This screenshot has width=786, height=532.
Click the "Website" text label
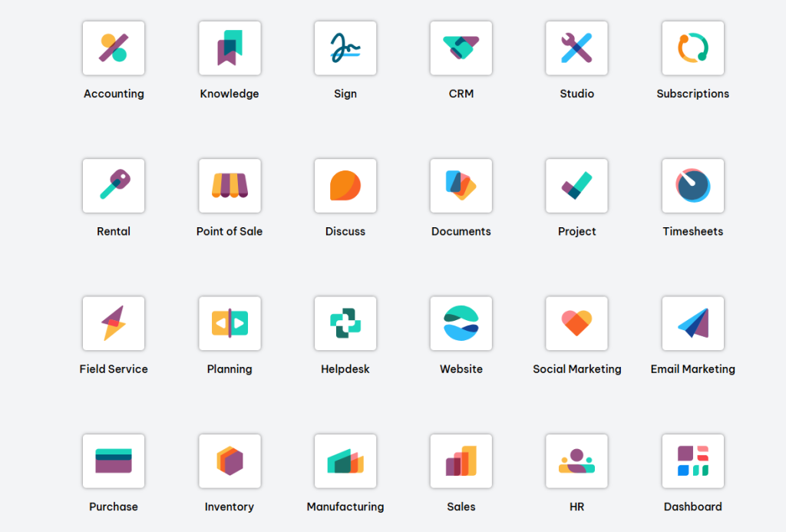(461, 369)
